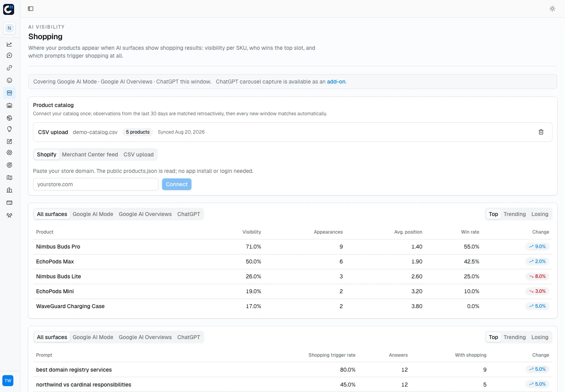
Task: Click the northwind vs cardinal responsibilities prompt
Action: [x=84, y=385]
